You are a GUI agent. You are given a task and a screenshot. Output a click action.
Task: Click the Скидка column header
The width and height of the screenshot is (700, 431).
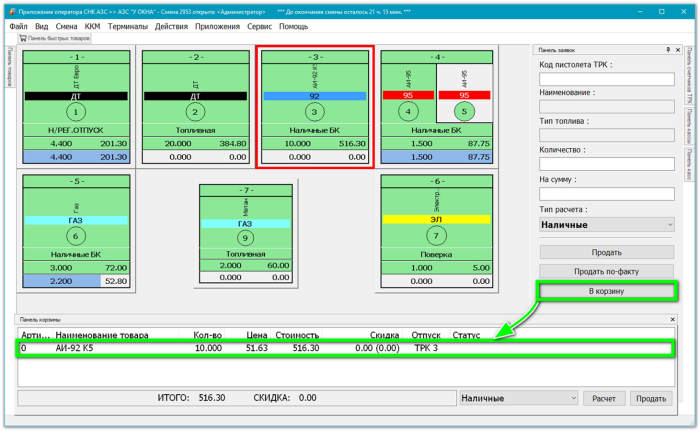click(384, 335)
